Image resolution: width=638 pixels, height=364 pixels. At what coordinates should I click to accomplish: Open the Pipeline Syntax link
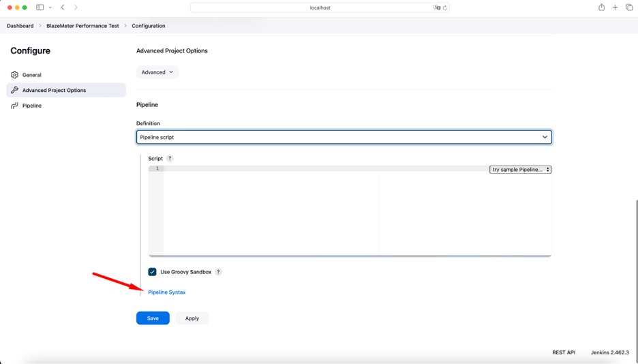pos(167,292)
